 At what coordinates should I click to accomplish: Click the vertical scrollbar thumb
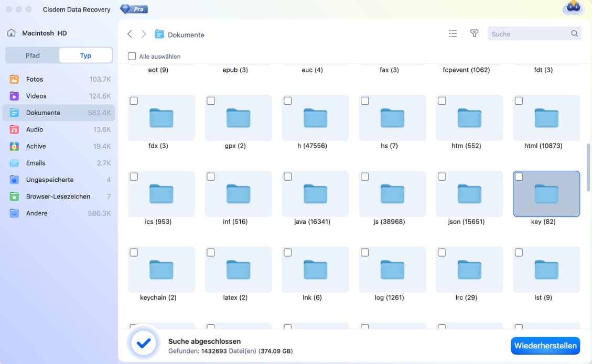588,167
